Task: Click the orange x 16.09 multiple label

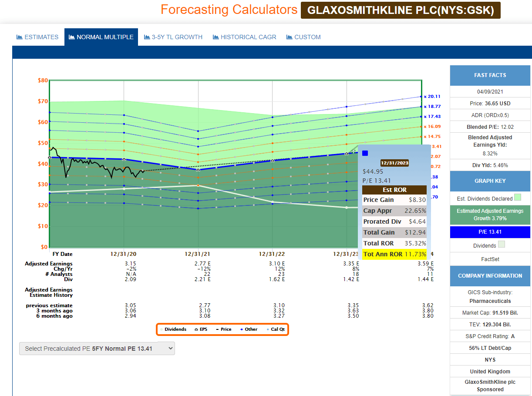Action: [x=432, y=127]
